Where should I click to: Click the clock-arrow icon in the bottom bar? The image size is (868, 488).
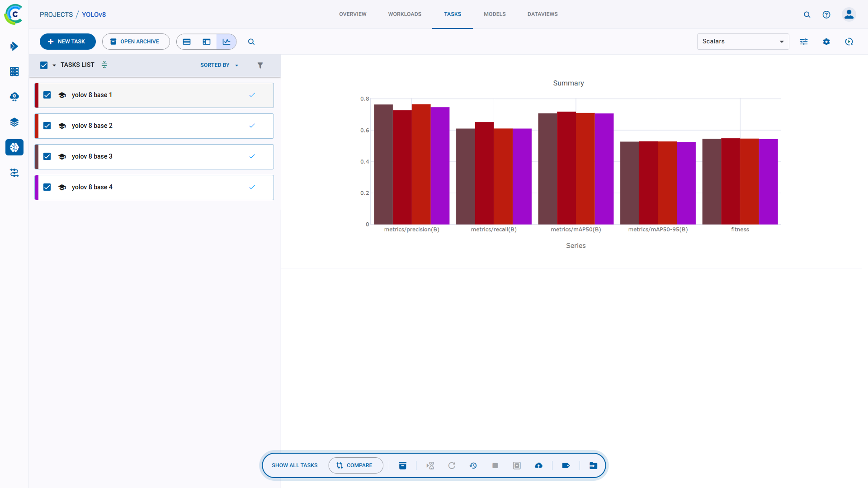pyautogui.click(x=473, y=465)
